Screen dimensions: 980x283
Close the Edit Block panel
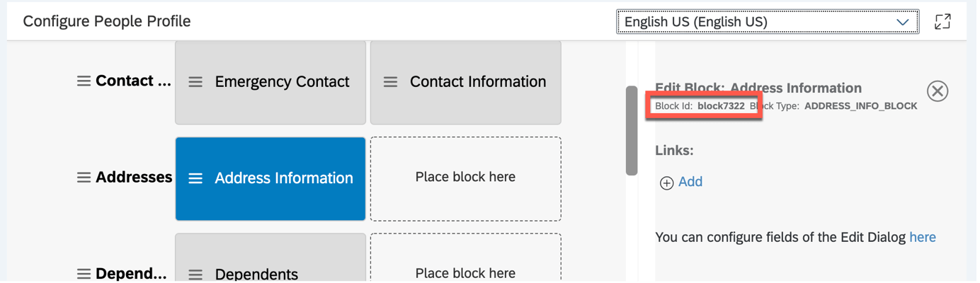tap(938, 91)
